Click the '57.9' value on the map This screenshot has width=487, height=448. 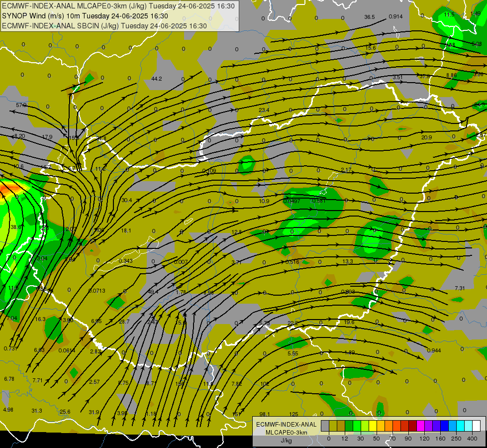point(21,105)
